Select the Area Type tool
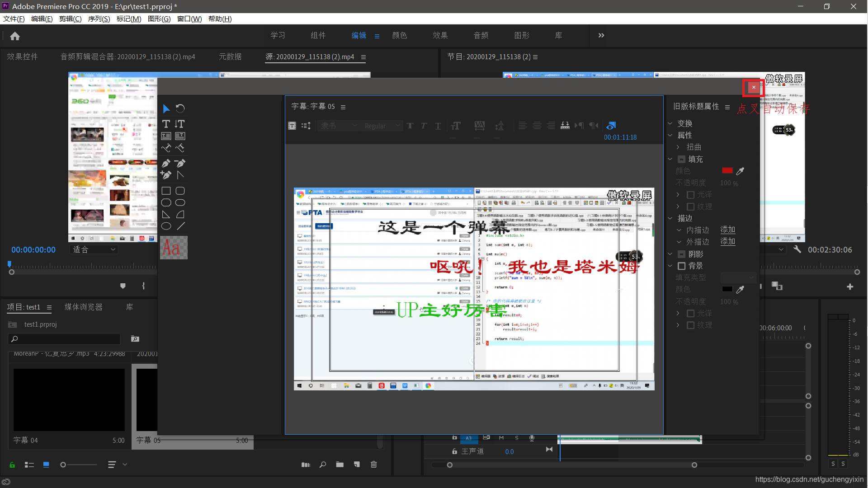The height and width of the screenshot is (488, 868). (166, 136)
